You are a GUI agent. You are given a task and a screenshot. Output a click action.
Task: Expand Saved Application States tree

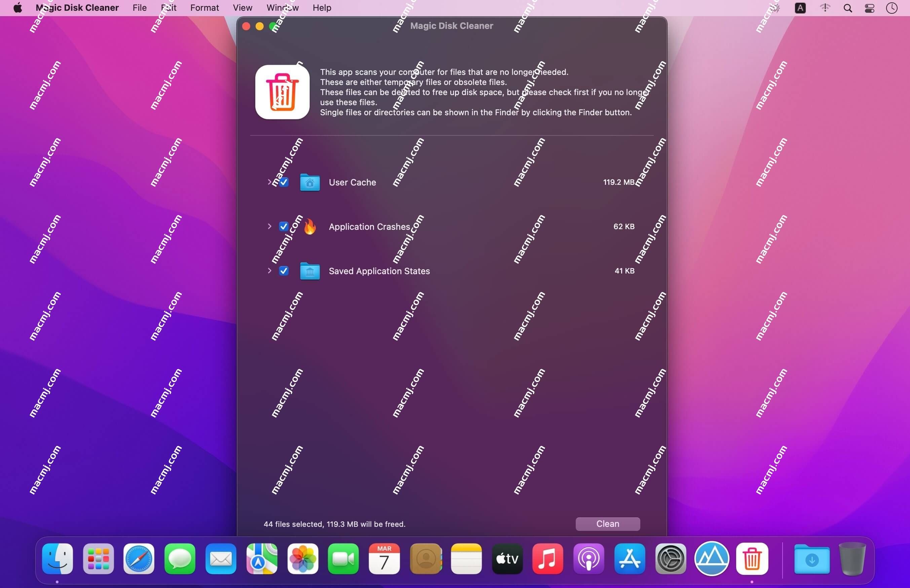269,270
